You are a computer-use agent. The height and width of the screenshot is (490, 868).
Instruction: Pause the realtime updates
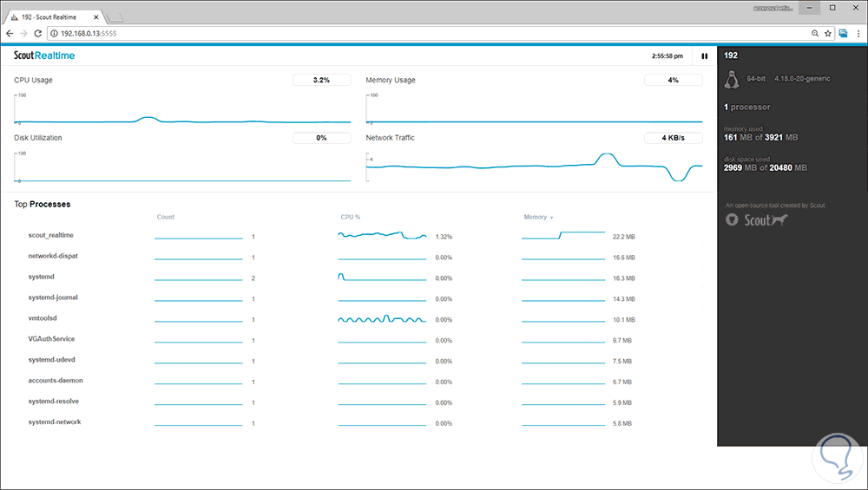click(704, 56)
